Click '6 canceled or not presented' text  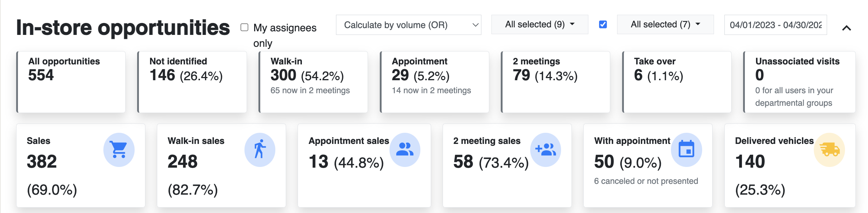coord(646,181)
